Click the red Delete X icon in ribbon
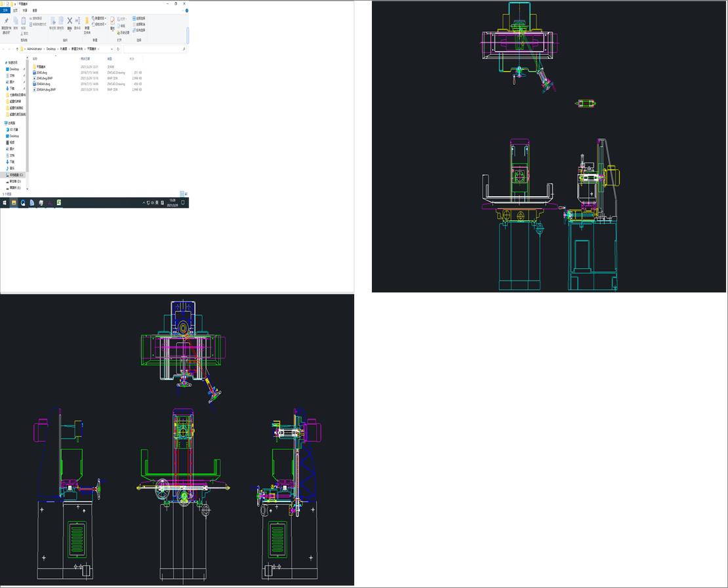 coord(70,21)
